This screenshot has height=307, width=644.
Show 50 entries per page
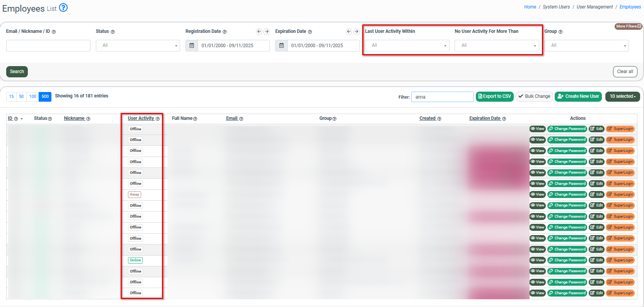tap(21, 96)
